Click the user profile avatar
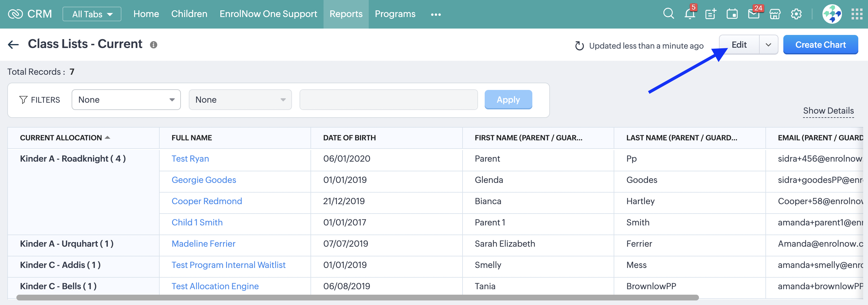868x305 pixels. click(832, 14)
